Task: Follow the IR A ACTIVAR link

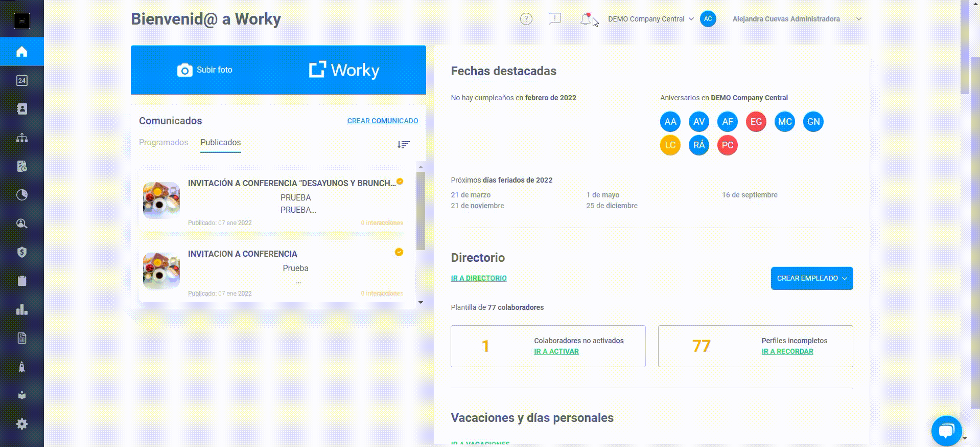Action: [556, 351]
